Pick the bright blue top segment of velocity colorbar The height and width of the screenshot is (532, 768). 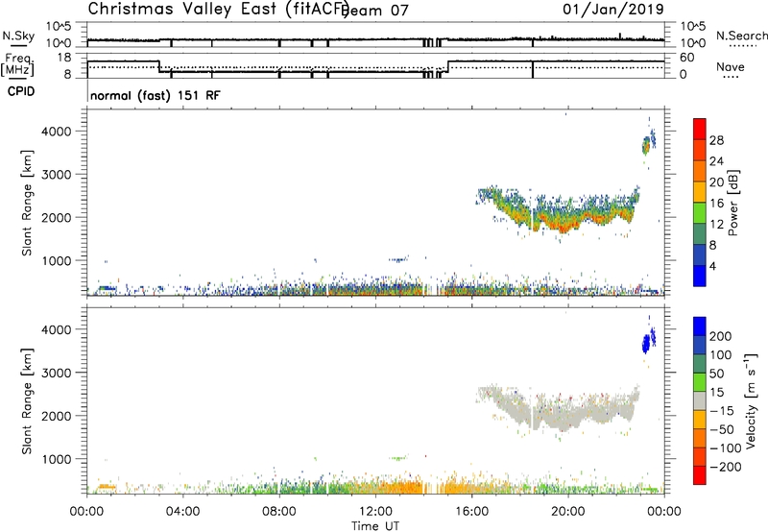(x=700, y=326)
